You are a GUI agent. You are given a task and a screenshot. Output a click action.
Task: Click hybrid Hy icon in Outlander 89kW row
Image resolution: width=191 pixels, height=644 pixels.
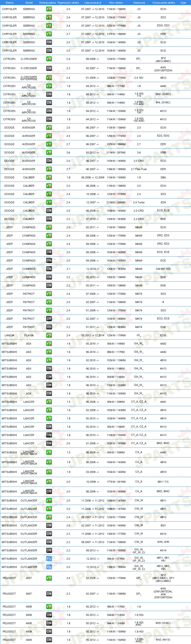point(49,559)
